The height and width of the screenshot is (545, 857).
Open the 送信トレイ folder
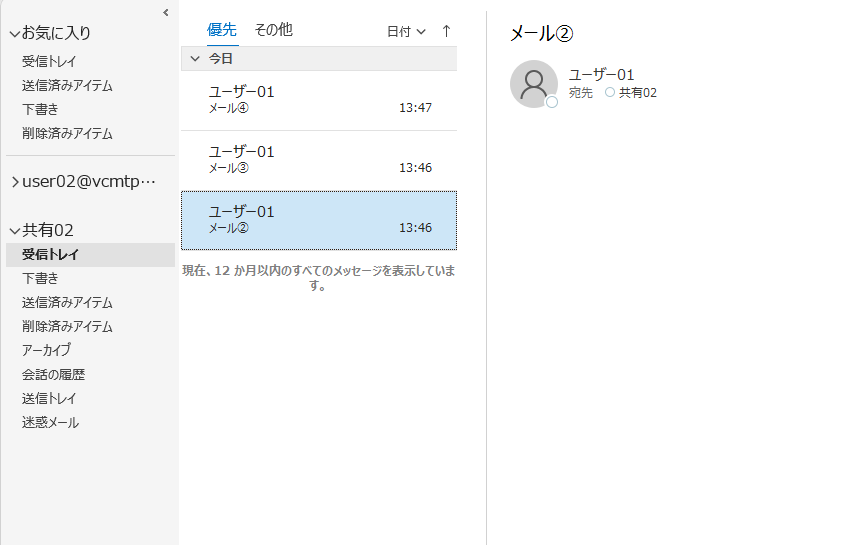pos(49,399)
